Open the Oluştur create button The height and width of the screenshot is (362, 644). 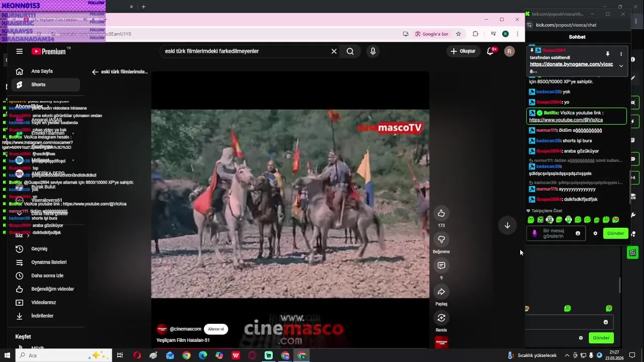[463, 51]
